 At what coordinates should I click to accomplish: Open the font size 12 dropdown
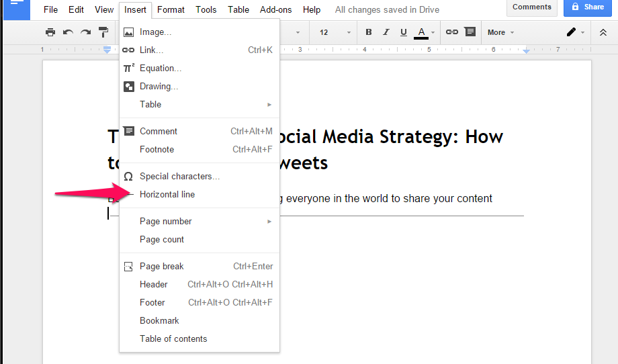point(335,32)
